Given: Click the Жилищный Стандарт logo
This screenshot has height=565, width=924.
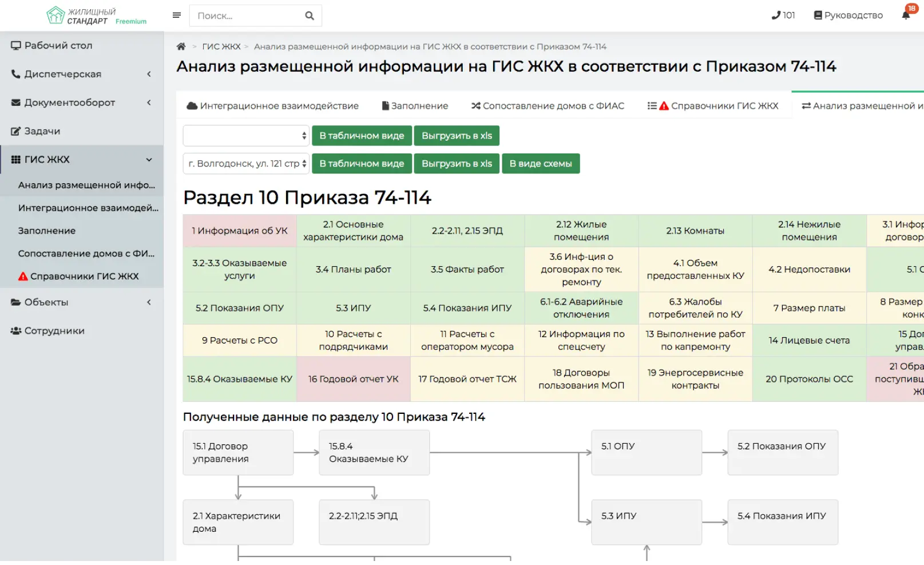Looking at the screenshot, I should [x=96, y=16].
